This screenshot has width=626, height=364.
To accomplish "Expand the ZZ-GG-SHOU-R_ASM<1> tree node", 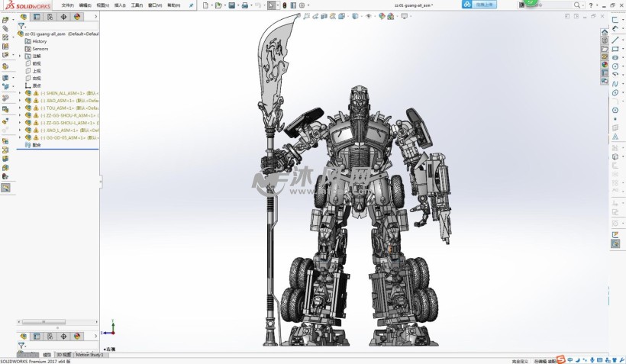I will point(20,115).
